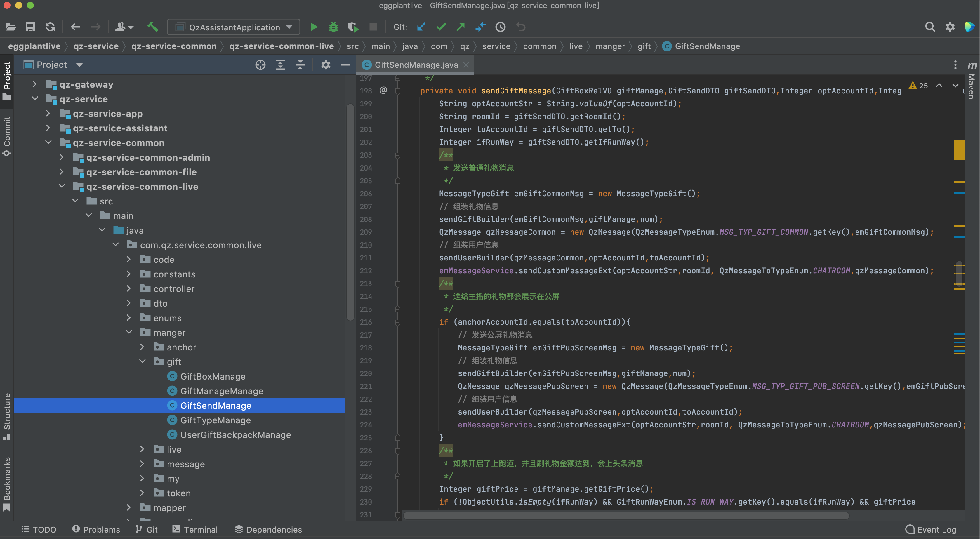Image resolution: width=980 pixels, height=539 pixels.
Task: Open the Search Everywhere magnifier
Action: pyautogui.click(x=930, y=27)
